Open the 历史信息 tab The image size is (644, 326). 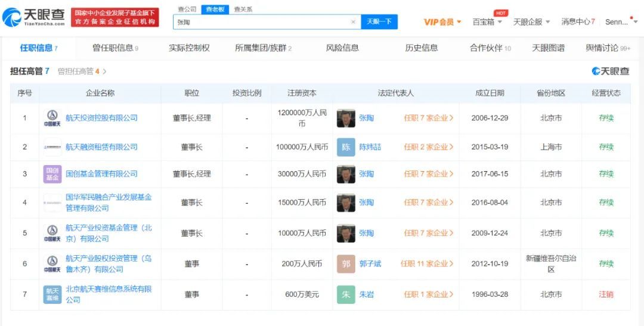tap(422, 48)
